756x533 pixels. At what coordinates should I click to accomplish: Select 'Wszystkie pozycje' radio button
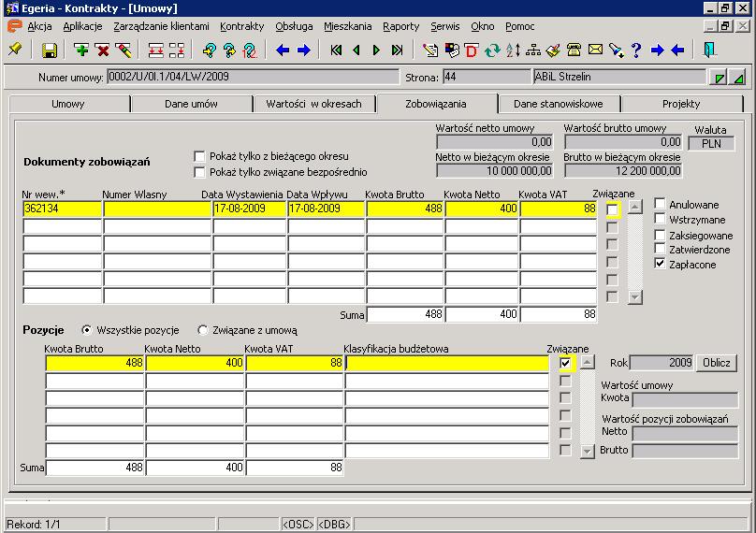[86, 330]
